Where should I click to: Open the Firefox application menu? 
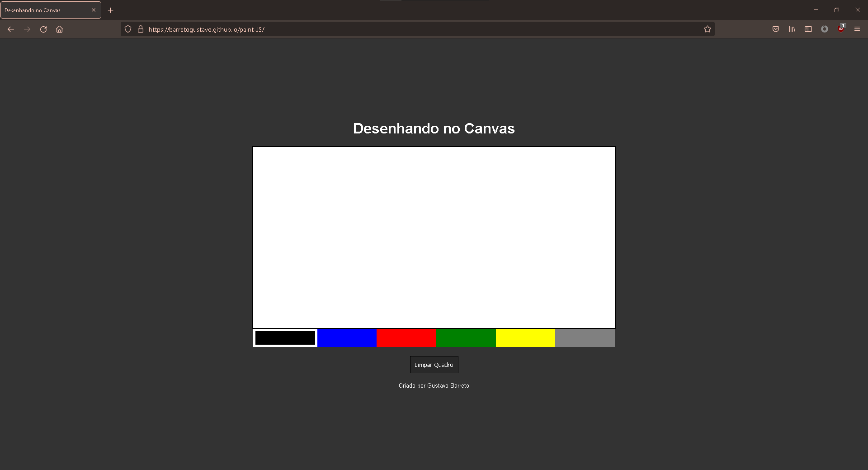[x=857, y=29]
